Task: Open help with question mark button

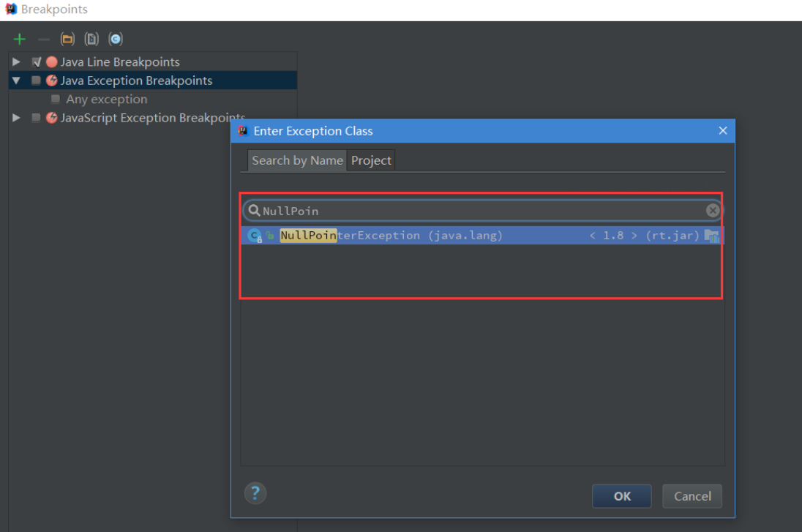Action: [255, 493]
